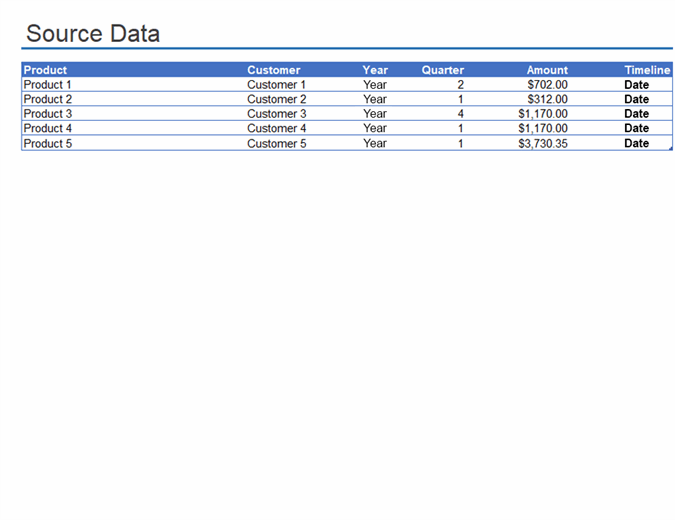675x520 pixels.
Task: Click the Product 4 cell
Action: tap(48, 128)
